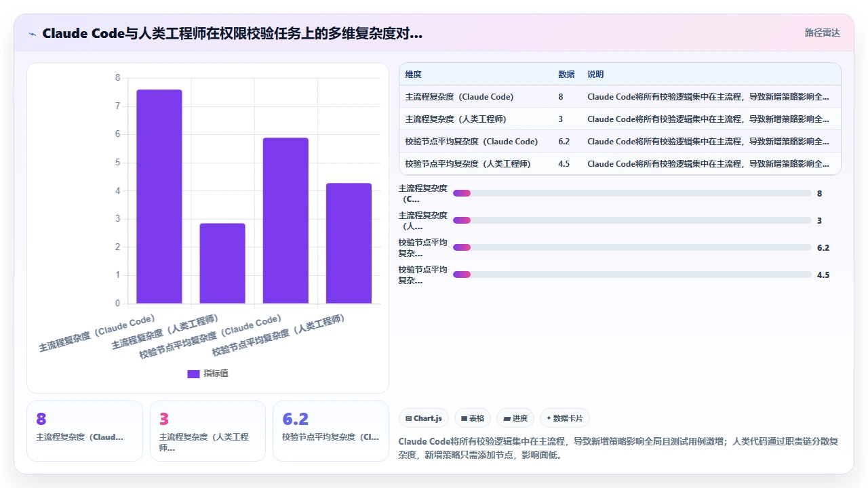This screenshot has height=488, width=868.
Task: Select table row 主流程复杂度（Claude Code）
Action: (x=620, y=97)
